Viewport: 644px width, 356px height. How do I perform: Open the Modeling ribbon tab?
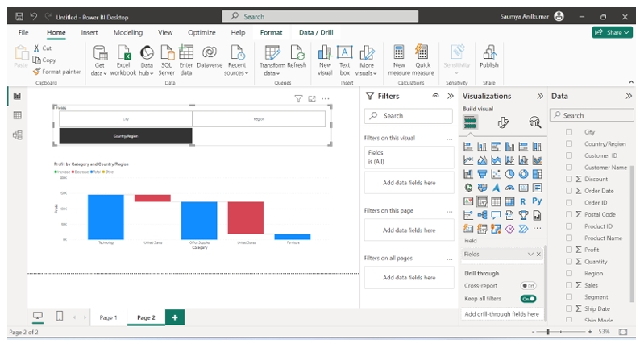128,32
